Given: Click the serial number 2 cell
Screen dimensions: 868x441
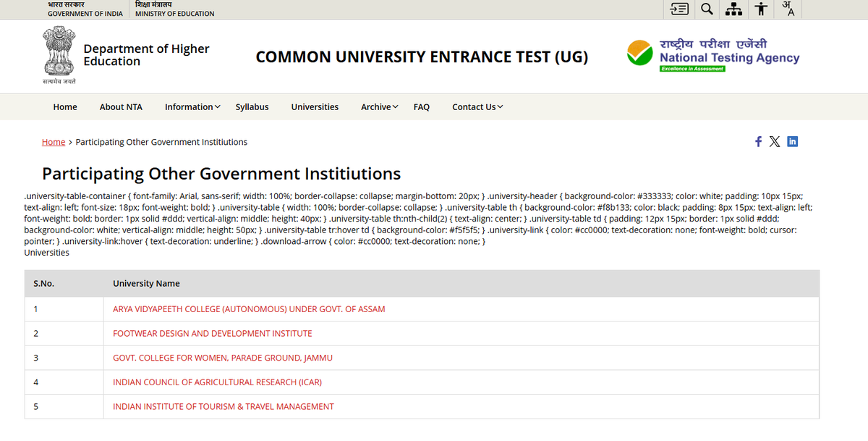Looking at the screenshot, I should pos(64,334).
